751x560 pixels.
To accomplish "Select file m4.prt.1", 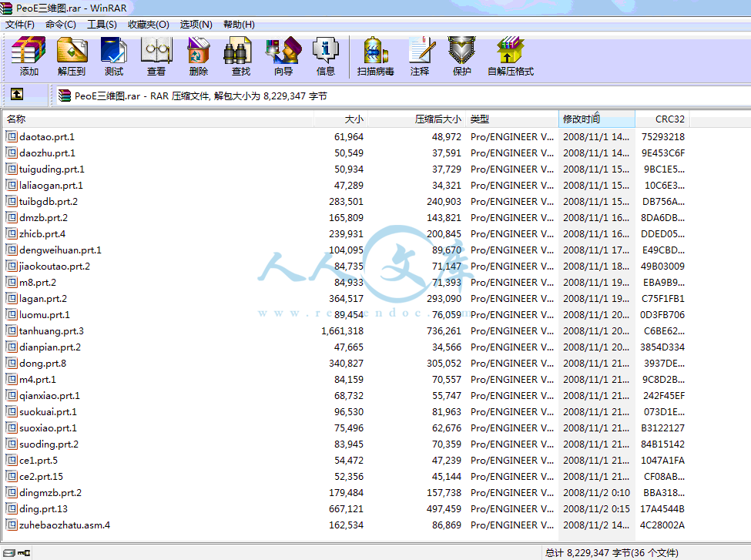I will (x=38, y=380).
